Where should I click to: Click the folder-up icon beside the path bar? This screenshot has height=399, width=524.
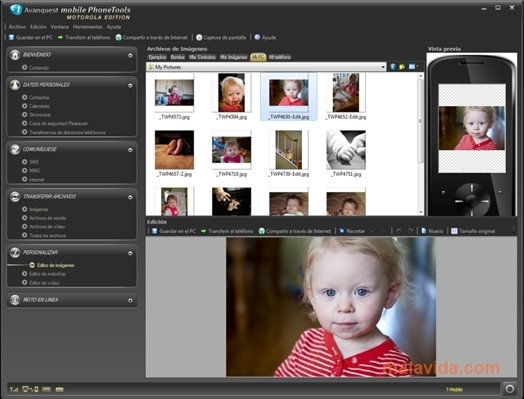(x=402, y=67)
